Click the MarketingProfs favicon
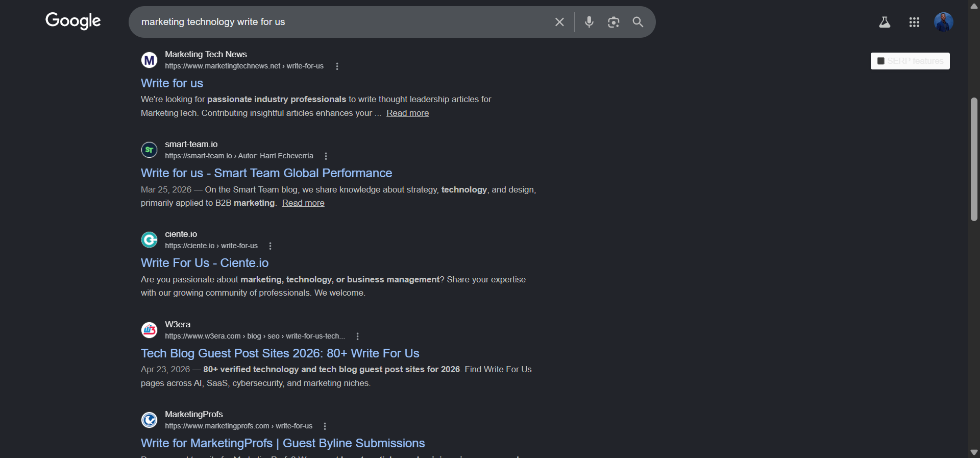 tap(149, 420)
